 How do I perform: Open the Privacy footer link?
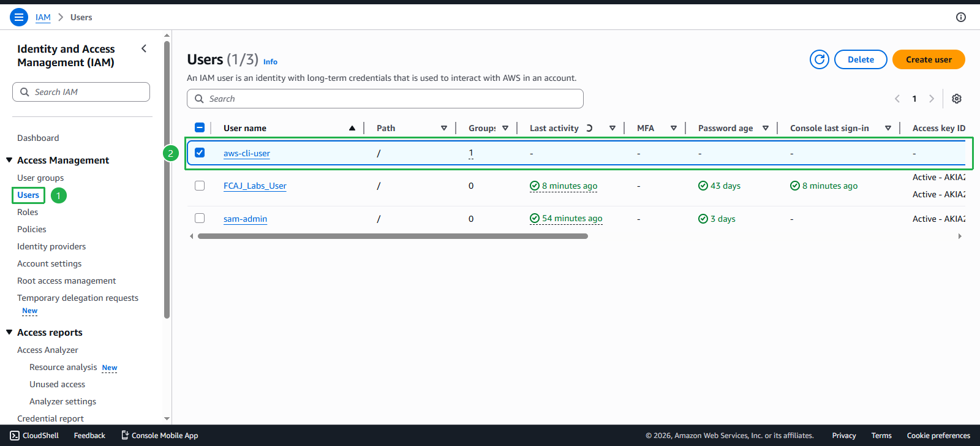844,436
